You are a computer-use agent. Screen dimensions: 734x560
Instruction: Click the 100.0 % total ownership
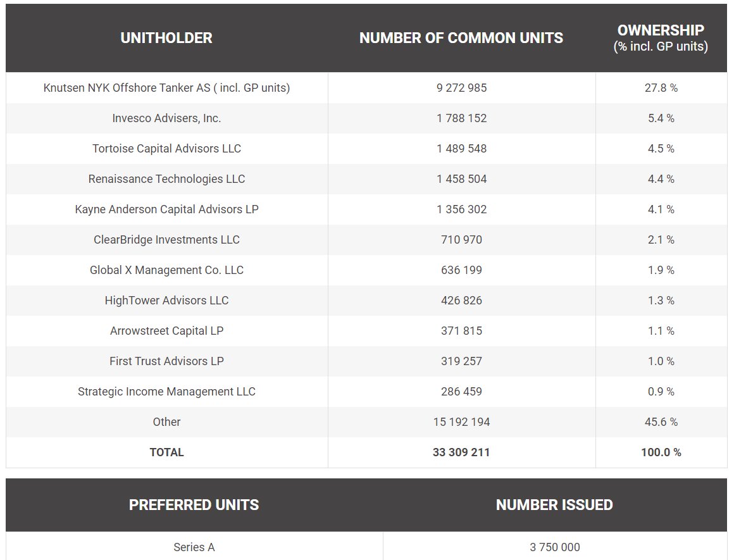(661, 453)
